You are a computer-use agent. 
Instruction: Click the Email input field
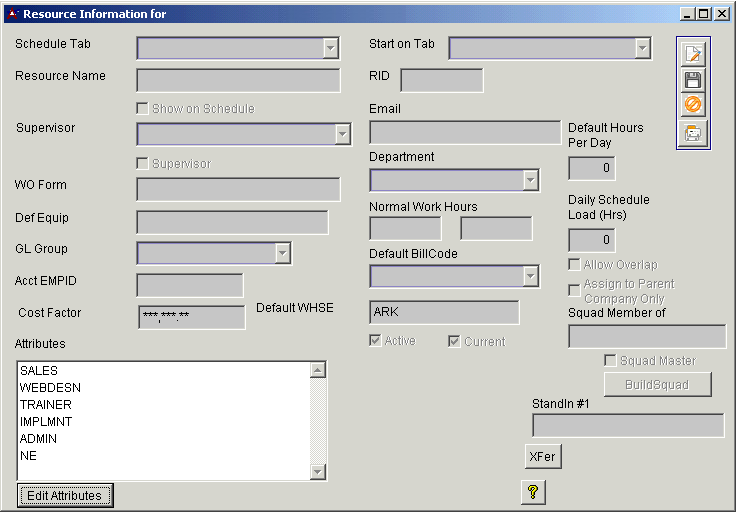(x=464, y=133)
